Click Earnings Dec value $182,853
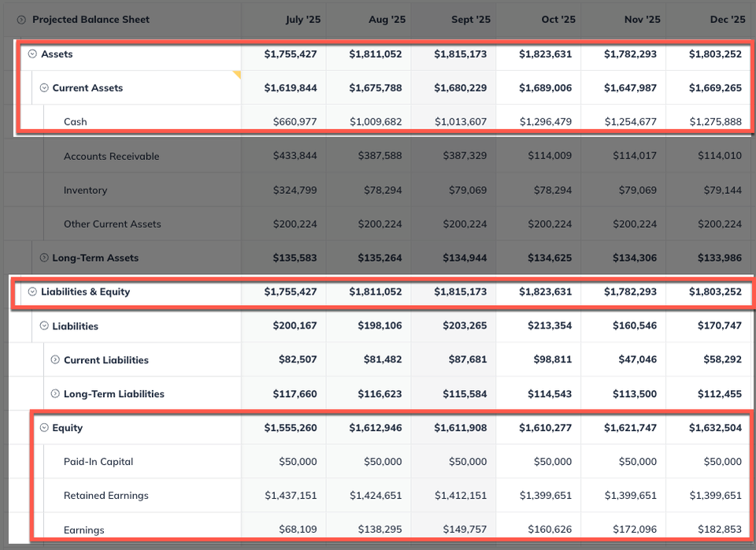The height and width of the screenshot is (550, 756). (x=719, y=530)
